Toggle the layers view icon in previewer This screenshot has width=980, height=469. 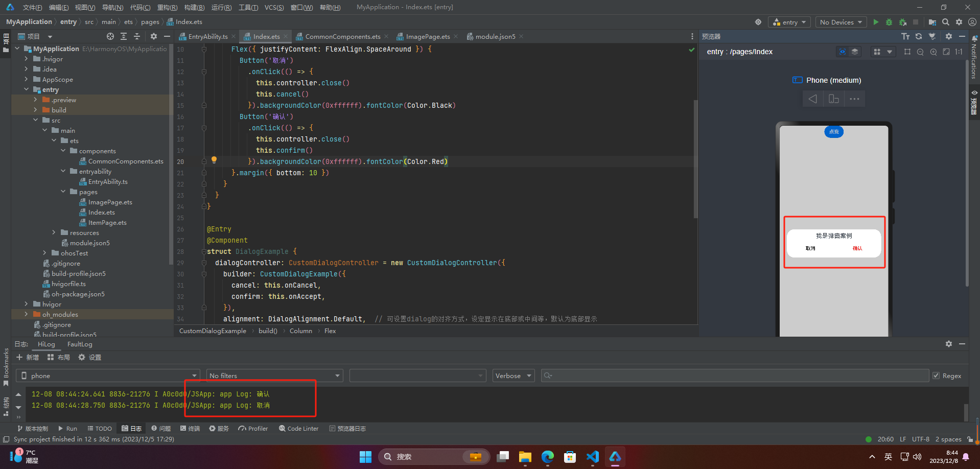click(855, 52)
